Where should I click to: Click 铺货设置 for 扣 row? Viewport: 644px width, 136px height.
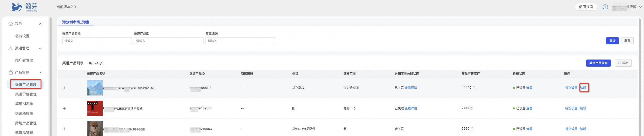point(571,108)
